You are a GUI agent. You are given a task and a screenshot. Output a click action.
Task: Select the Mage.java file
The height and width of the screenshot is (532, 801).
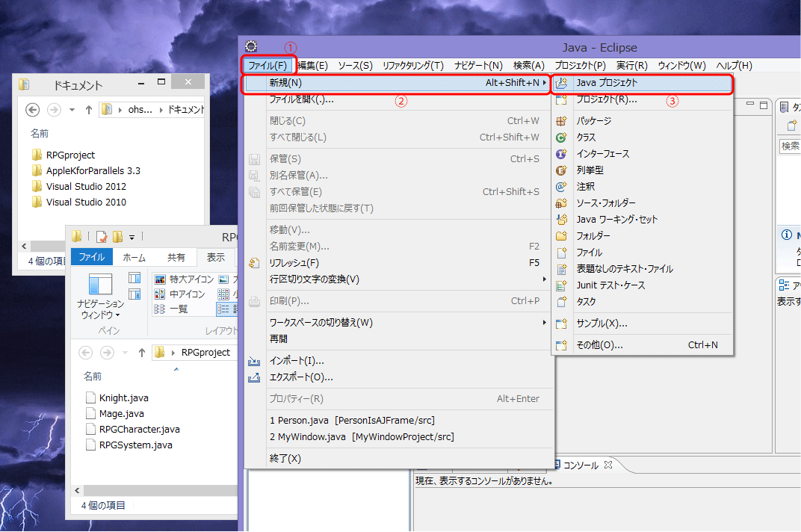click(122, 414)
